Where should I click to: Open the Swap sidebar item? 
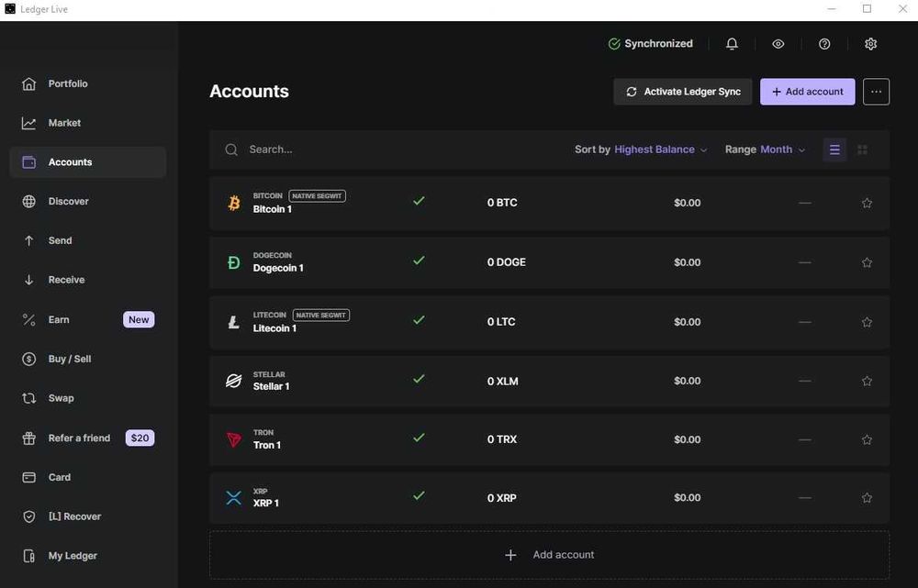click(x=61, y=398)
